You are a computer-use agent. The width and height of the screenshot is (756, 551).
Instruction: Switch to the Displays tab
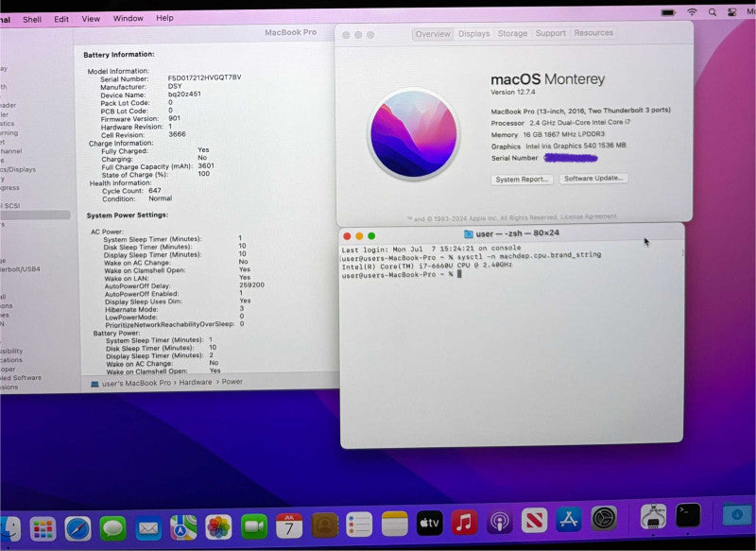(474, 34)
